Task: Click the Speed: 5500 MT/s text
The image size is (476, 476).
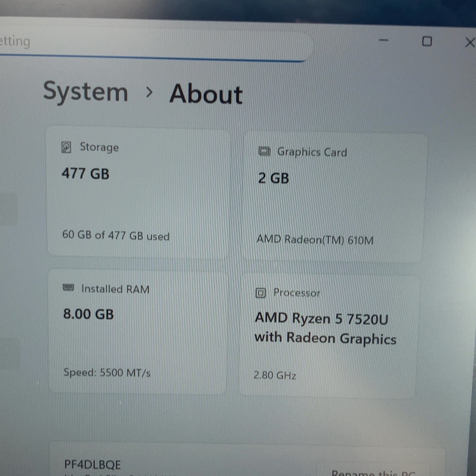Action: pyautogui.click(x=107, y=373)
